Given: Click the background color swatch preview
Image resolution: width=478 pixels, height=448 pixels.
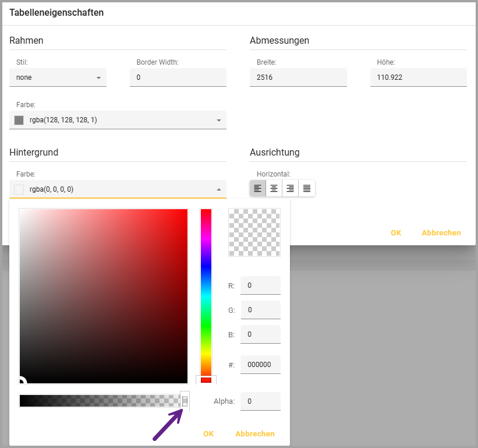Looking at the screenshot, I should [x=19, y=189].
